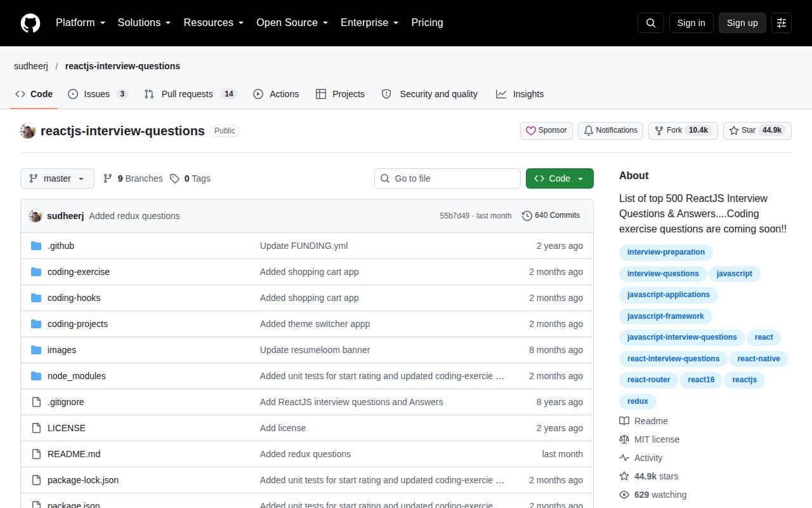Viewport: 812px width, 508px height.
Task: Click the stars icon in About
Action: point(624,476)
